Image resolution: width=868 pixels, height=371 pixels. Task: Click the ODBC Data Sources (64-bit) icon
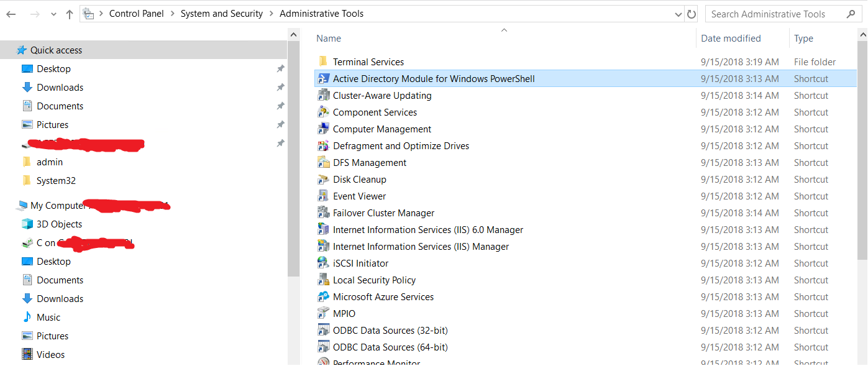323,347
